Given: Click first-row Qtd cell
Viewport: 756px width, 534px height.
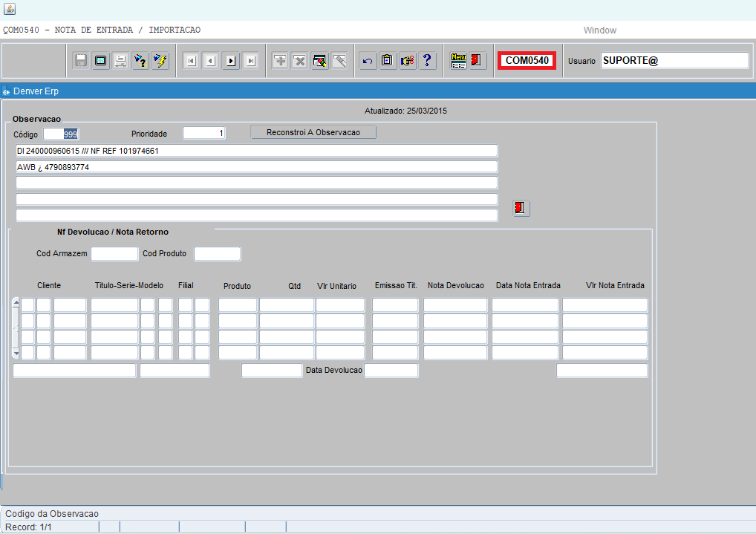Looking at the screenshot, I should (287, 305).
